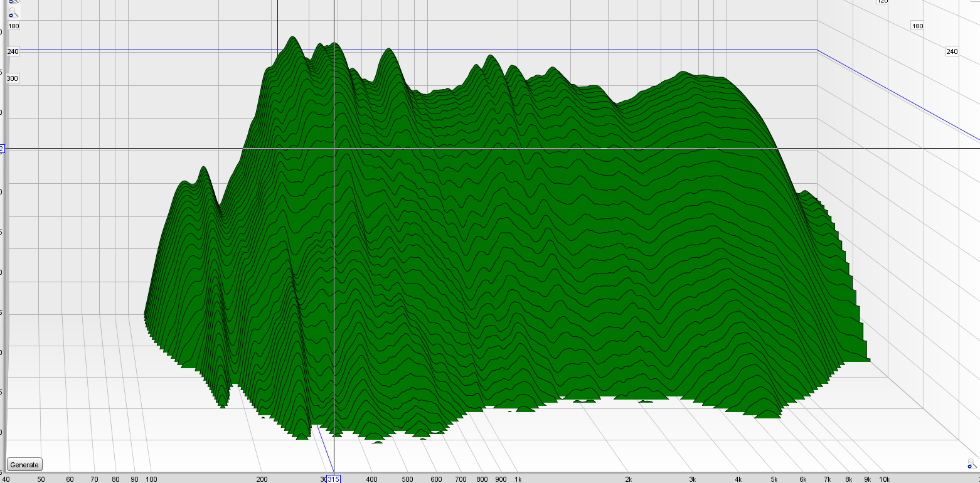Select the blue 315 Hz cursor readout
980x483 pixels.
click(x=333, y=479)
